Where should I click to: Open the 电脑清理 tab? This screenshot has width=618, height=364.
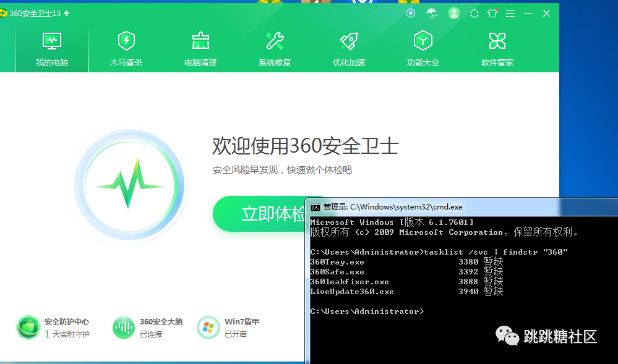pyautogui.click(x=200, y=49)
